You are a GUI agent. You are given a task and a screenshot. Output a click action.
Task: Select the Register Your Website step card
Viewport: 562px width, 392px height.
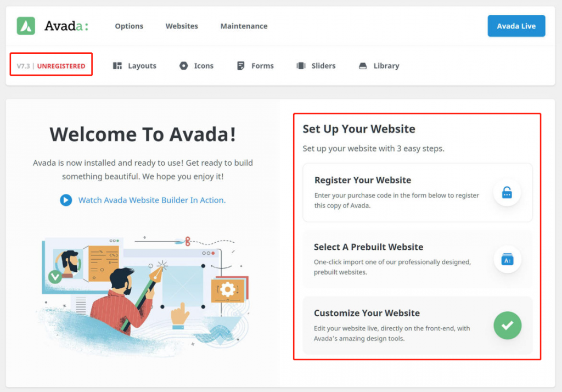(418, 193)
